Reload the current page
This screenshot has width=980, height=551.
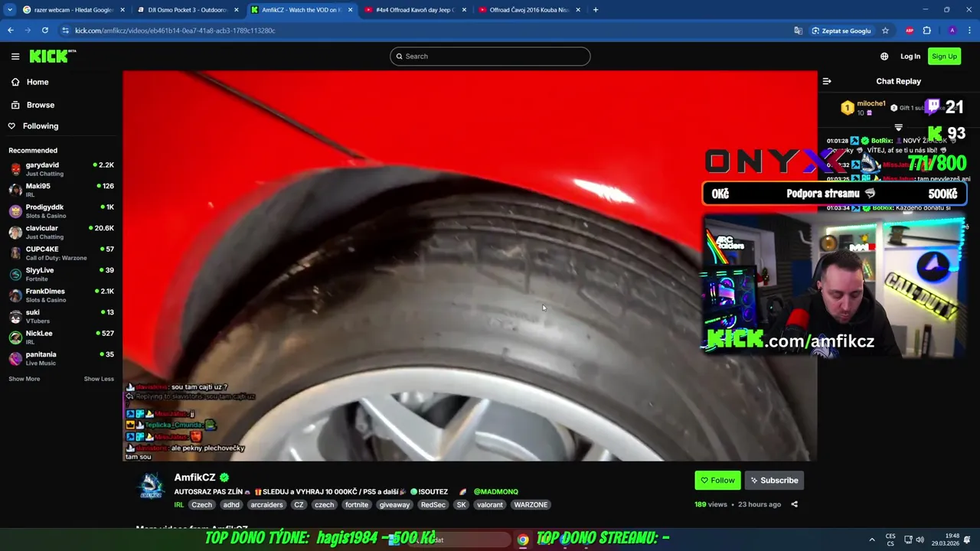pyautogui.click(x=45, y=31)
